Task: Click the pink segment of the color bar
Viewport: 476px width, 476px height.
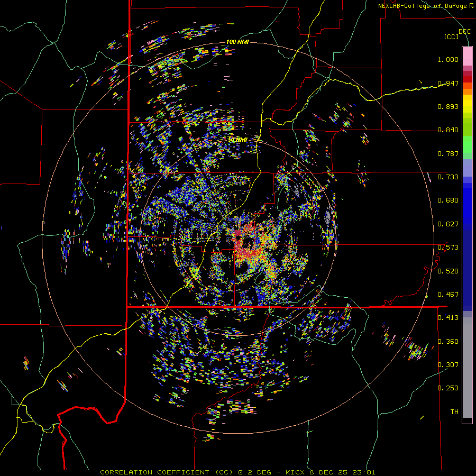Action: coord(467,56)
